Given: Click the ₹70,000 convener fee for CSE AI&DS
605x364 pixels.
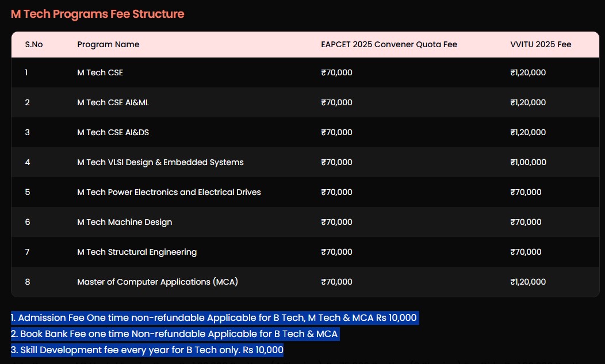Looking at the screenshot, I should click(336, 132).
